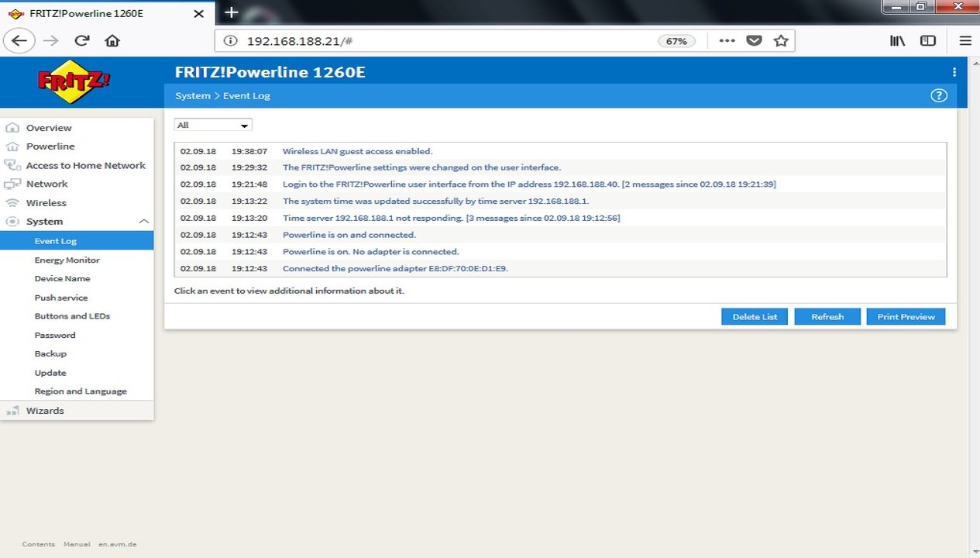Open the Password submenu item
This screenshot has width=980, height=558.
(x=55, y=336)
